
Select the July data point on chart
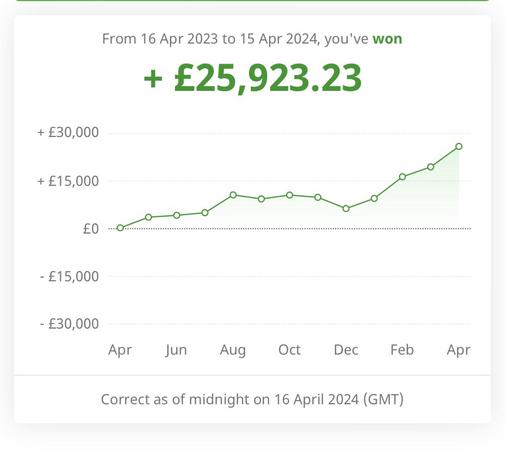[x=205, y=213]
